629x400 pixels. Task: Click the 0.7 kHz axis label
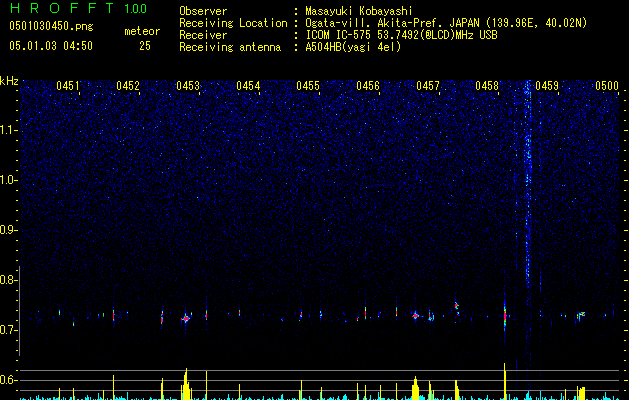9,330
